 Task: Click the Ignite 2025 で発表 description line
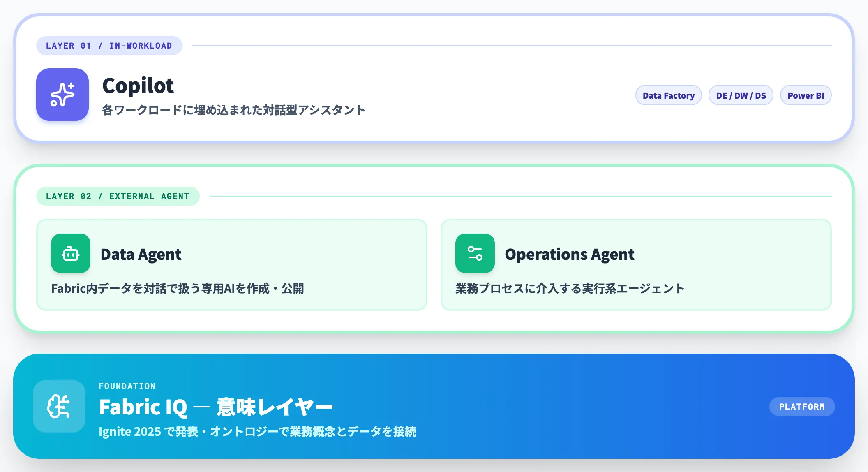coord(257,432)
